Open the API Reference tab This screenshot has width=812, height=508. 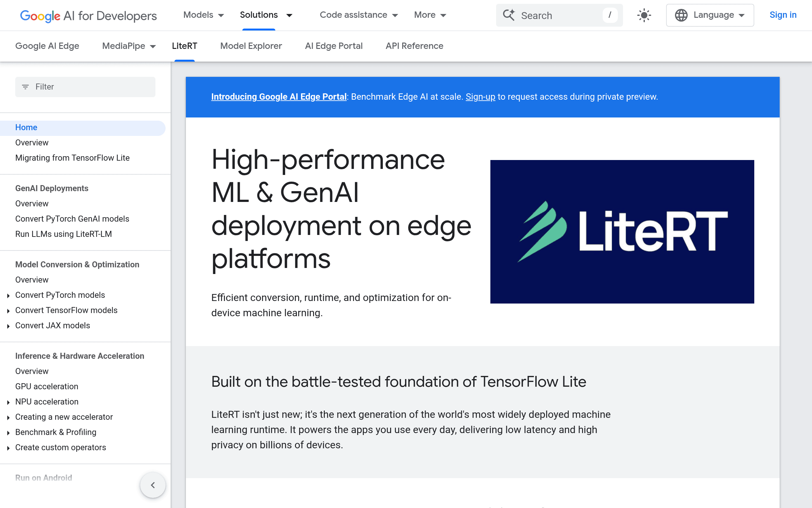(414, 46)
